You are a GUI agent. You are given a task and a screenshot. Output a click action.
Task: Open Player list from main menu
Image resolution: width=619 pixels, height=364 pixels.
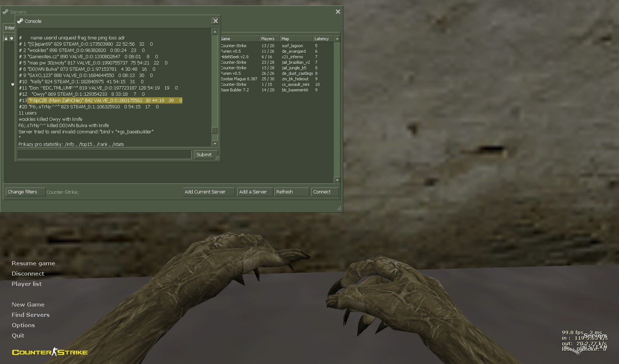coord(27,284)
